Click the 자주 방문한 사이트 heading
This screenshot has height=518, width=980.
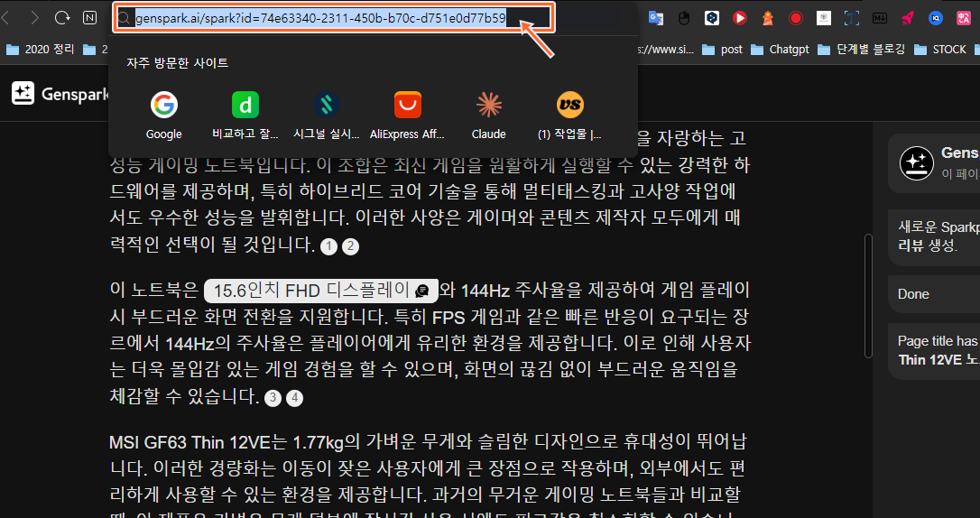click(x=178, y=63)
